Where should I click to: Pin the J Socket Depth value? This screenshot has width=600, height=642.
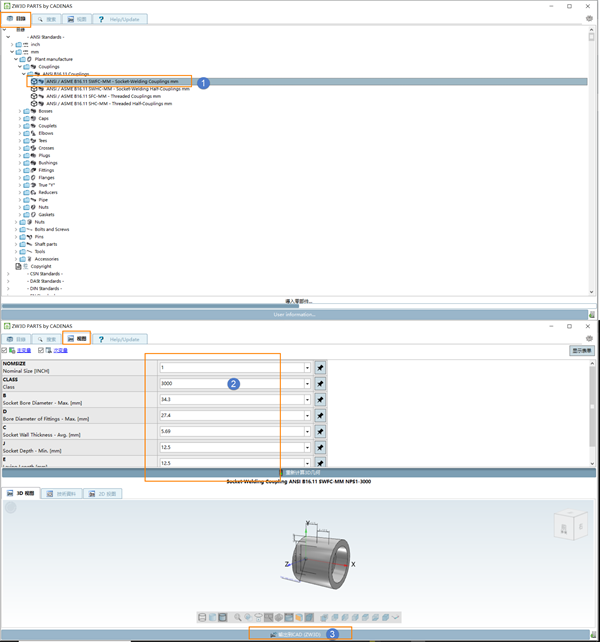pyautogui.click(x=320, y=448)
